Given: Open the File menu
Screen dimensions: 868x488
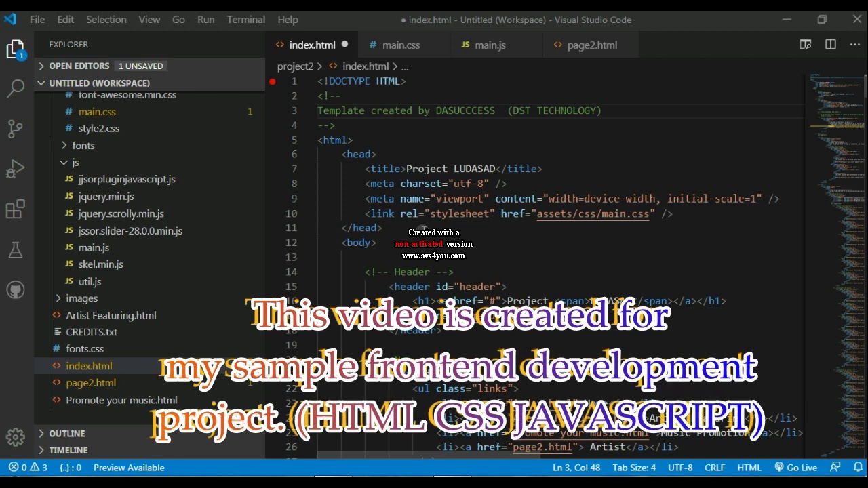Looking at the screenshot, I should (37, 20).
